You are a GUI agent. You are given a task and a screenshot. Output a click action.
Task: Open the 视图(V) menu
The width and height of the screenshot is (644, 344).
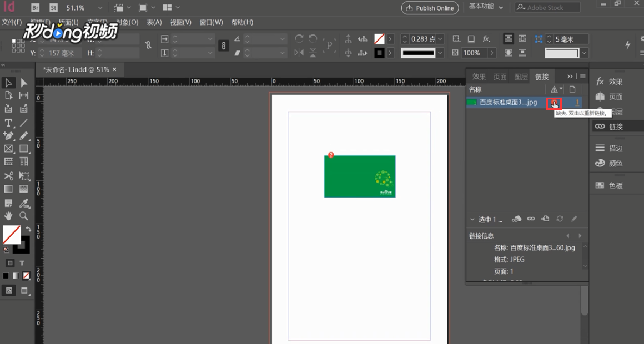(181, 22)
